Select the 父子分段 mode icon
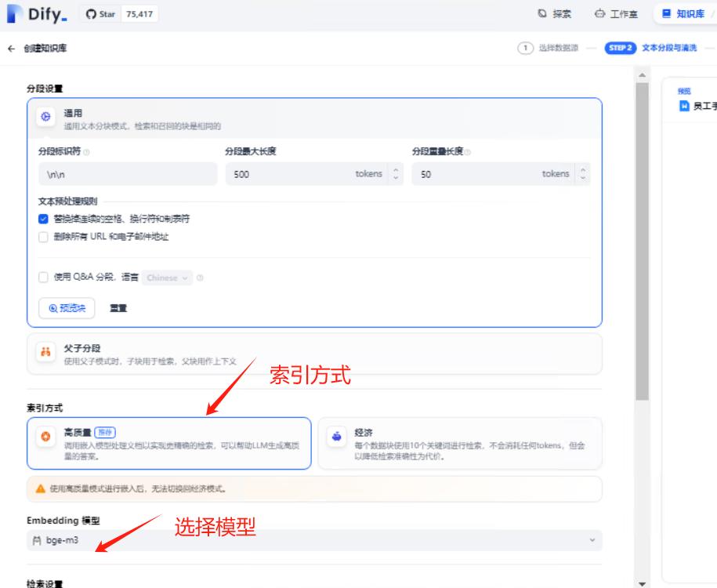717x588 pixels. [45, 353]
